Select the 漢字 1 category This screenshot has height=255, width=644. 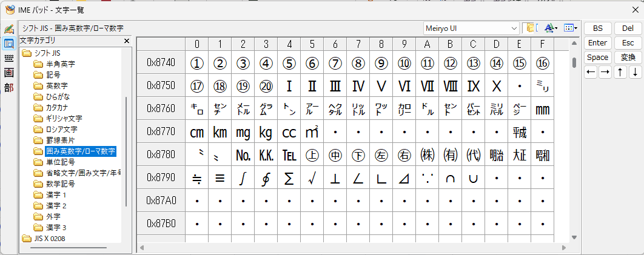pyautogui.click(x=50, y=195)
